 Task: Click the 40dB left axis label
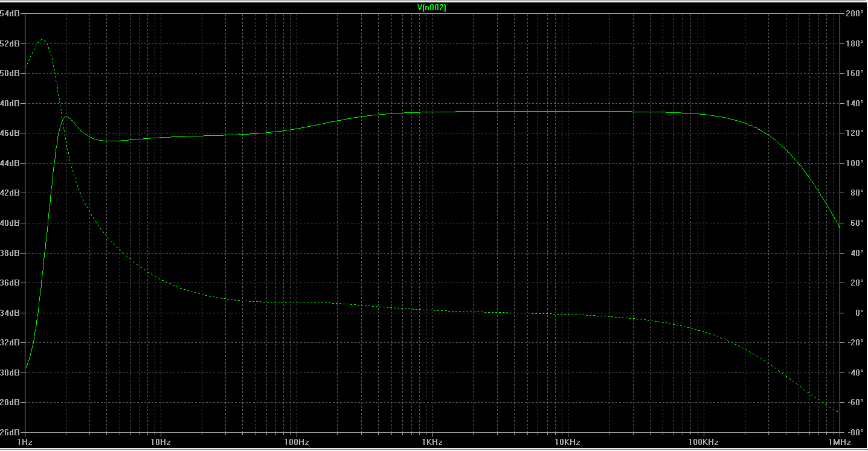click(8, 223)
